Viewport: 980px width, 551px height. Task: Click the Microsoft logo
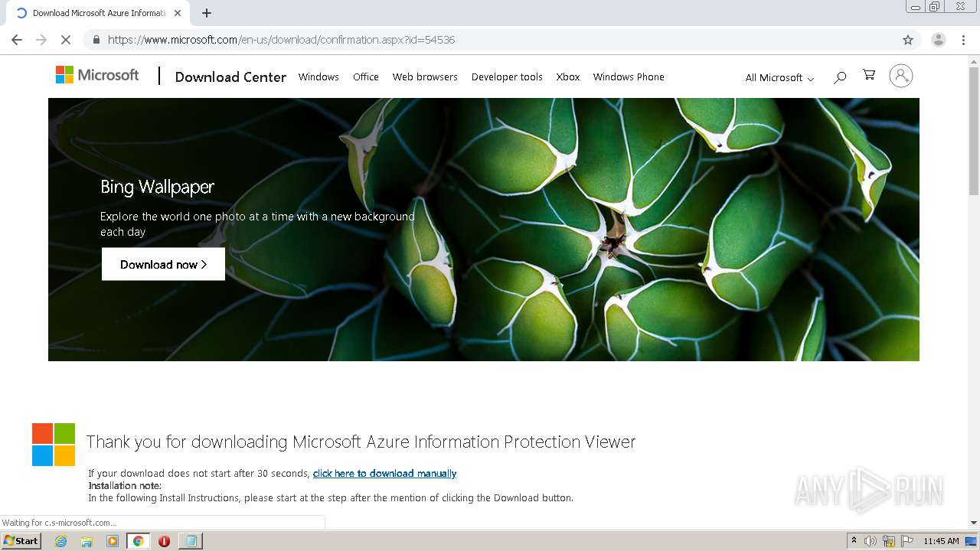coord(97,75)
